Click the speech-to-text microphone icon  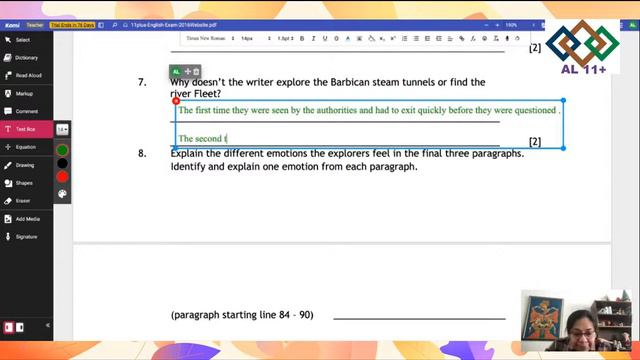pos(507,38)
